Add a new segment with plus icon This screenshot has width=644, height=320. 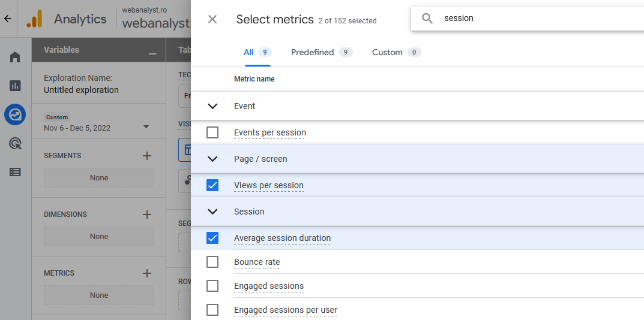147,155
